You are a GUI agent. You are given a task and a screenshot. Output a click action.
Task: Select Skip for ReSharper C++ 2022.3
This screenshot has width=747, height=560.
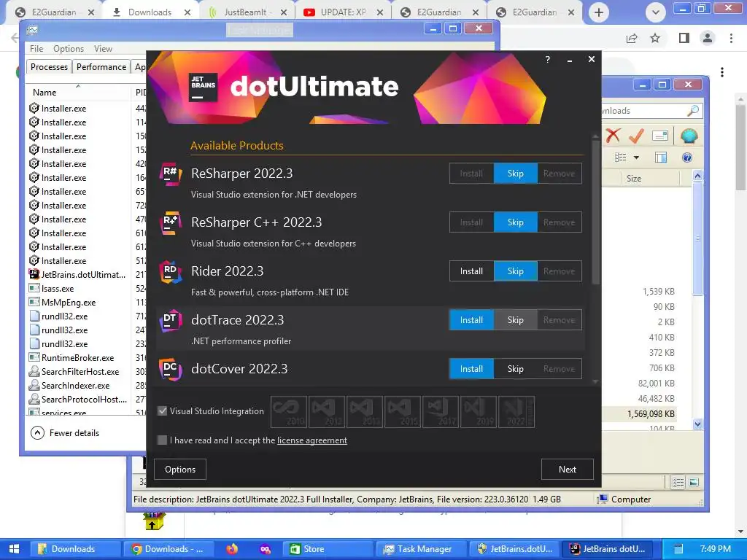pos(516,222)
